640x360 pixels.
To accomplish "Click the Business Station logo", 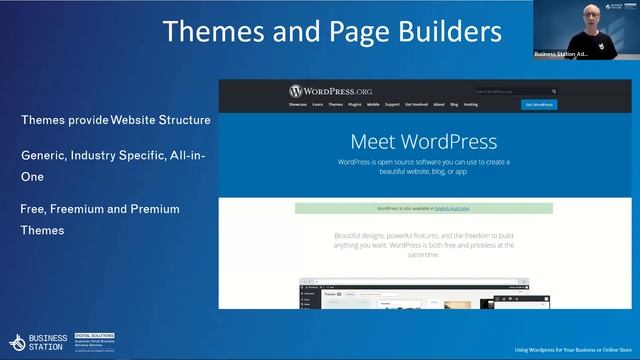I will 38,342.
